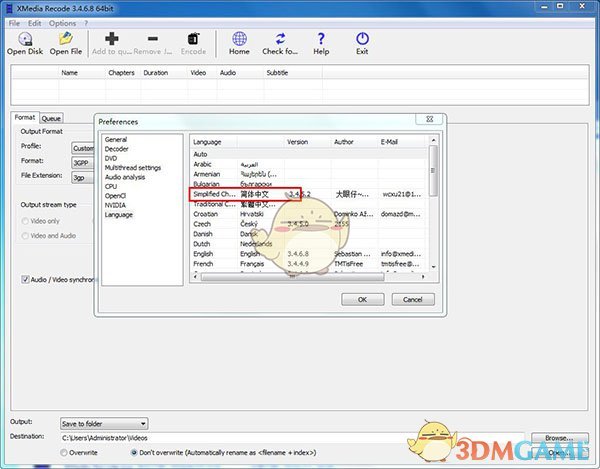Select the Overwrite radio button

click(x=64, y=453)
